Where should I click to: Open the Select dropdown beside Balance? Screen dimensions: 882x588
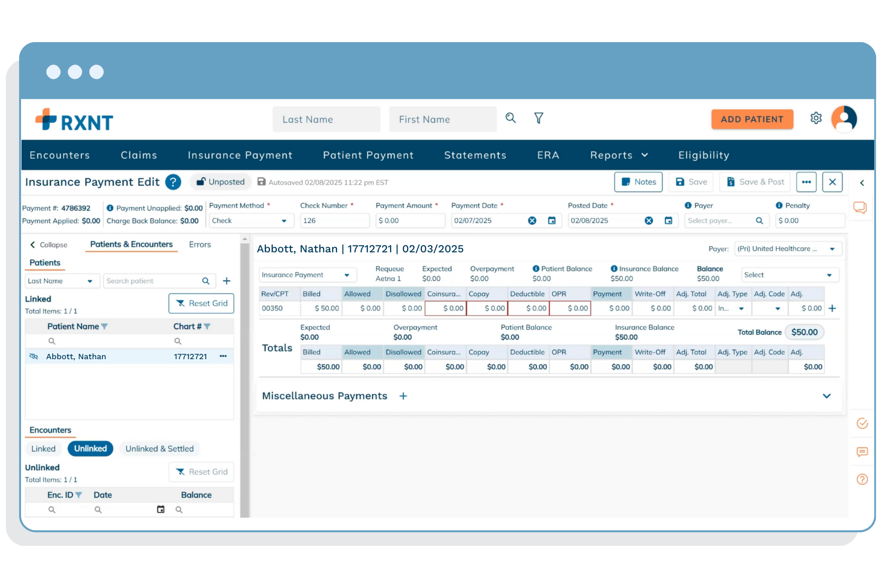pos(790,275)
